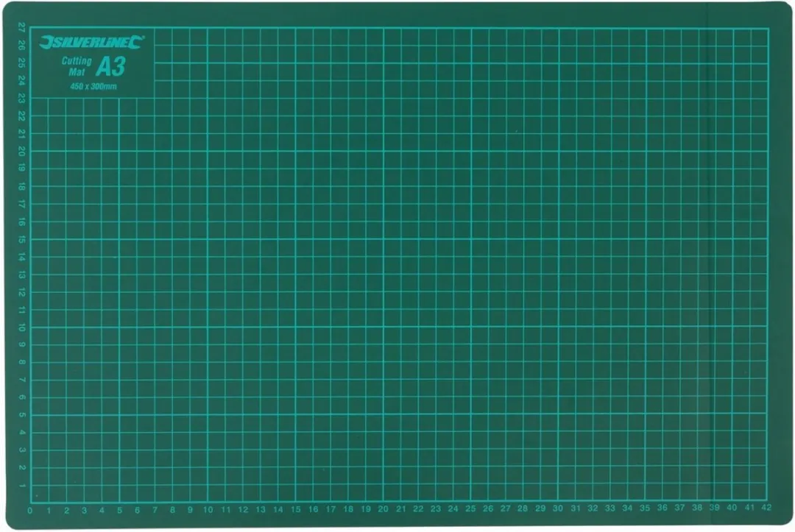Image resolution: width=795 pixels, height=532 pixels.
Task: Point to "25" on the bottom ruler scale
Action: click(x=470, y=508)
